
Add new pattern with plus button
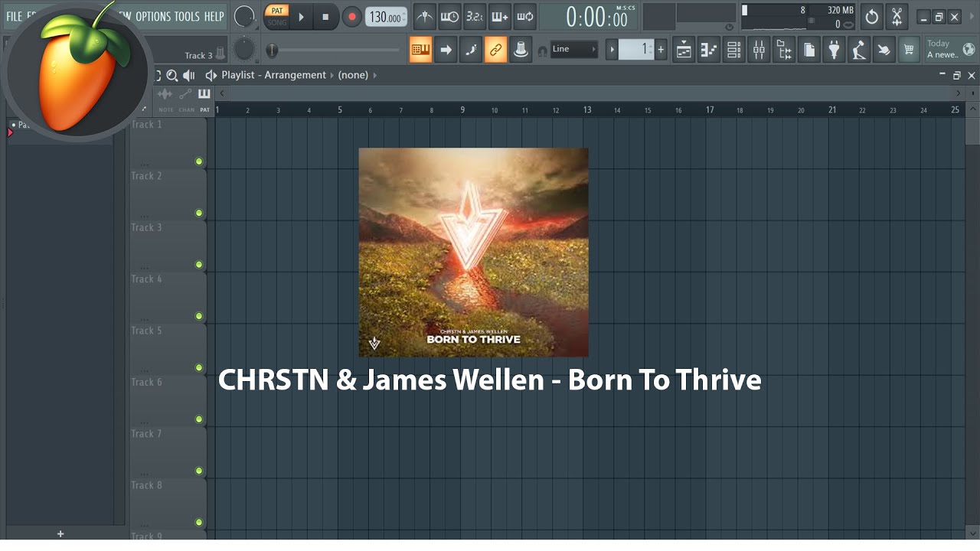click(x=661, y=50)
